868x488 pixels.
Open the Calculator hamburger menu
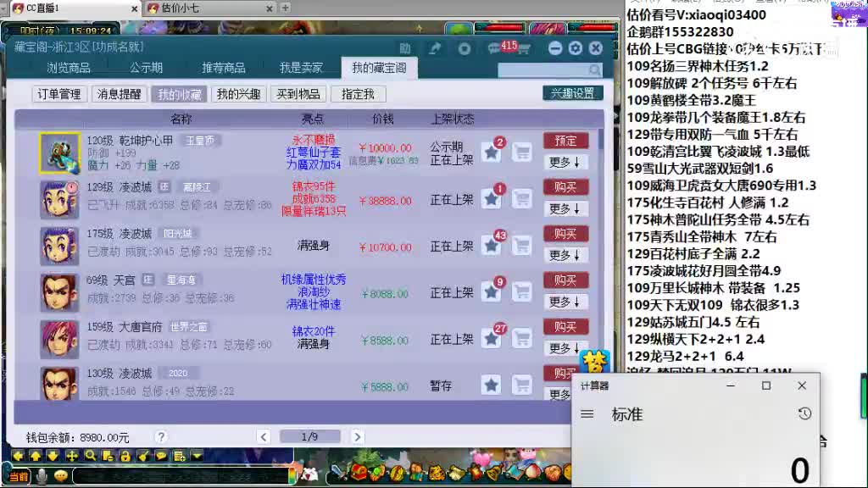pos(587,414)
